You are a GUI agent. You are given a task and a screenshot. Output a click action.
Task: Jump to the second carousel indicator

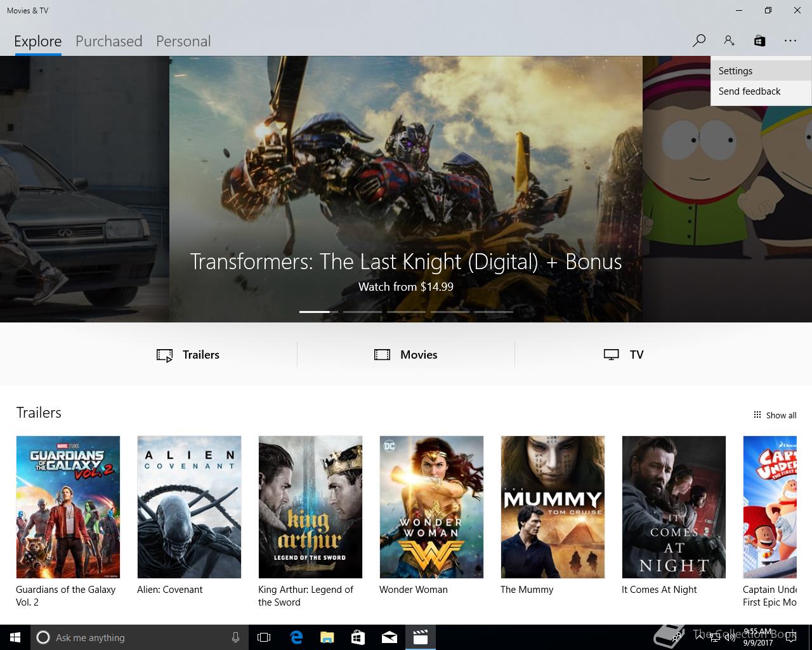[x=362, y=312]
